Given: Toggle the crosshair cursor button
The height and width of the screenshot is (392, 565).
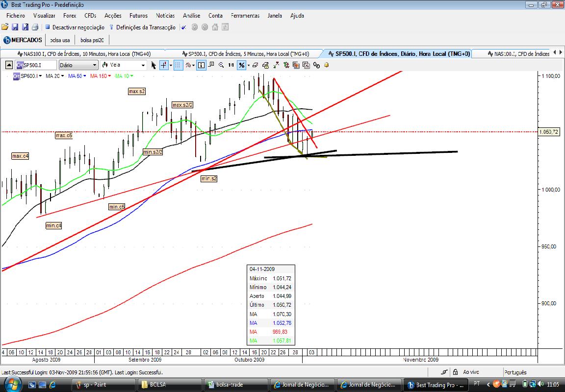Looking at the screenshot, I should (164, 65).
